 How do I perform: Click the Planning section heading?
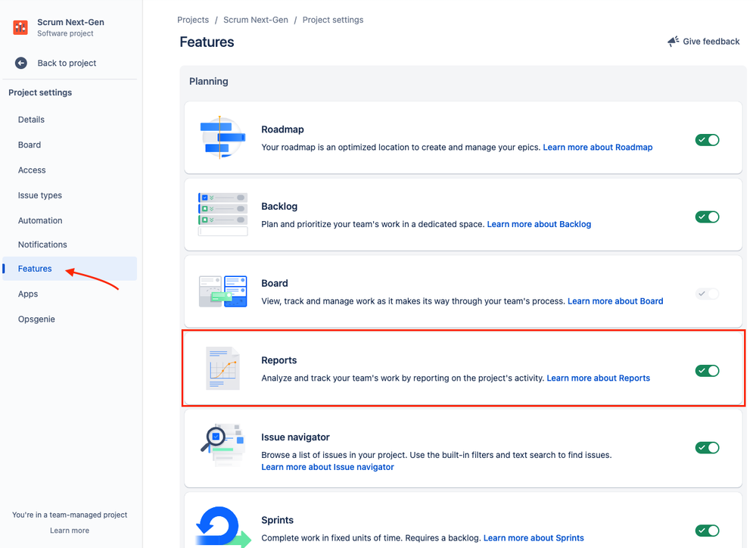pyautogui.click(x=209, y=82)
